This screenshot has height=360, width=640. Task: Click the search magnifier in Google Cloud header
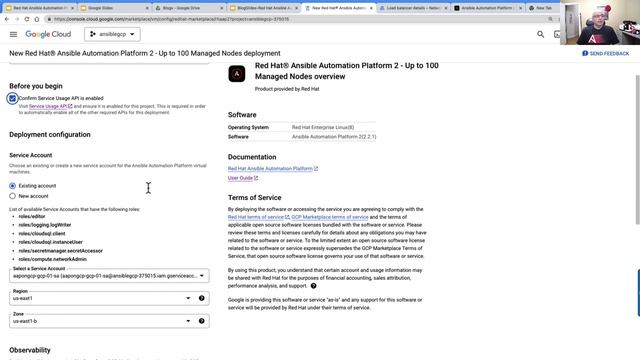[x=540, y=34]
